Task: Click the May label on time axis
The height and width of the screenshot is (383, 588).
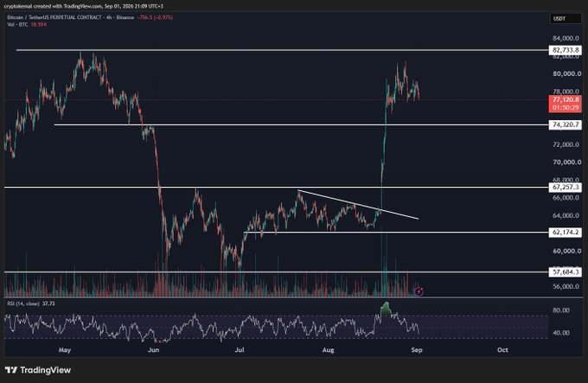Action: [65, 350]
